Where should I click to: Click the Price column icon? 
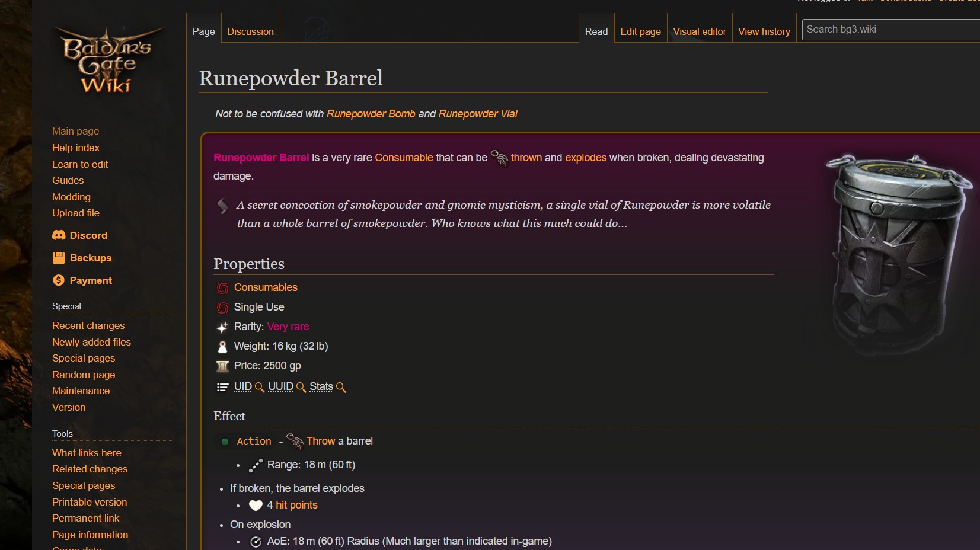click(x=222, y=366)
